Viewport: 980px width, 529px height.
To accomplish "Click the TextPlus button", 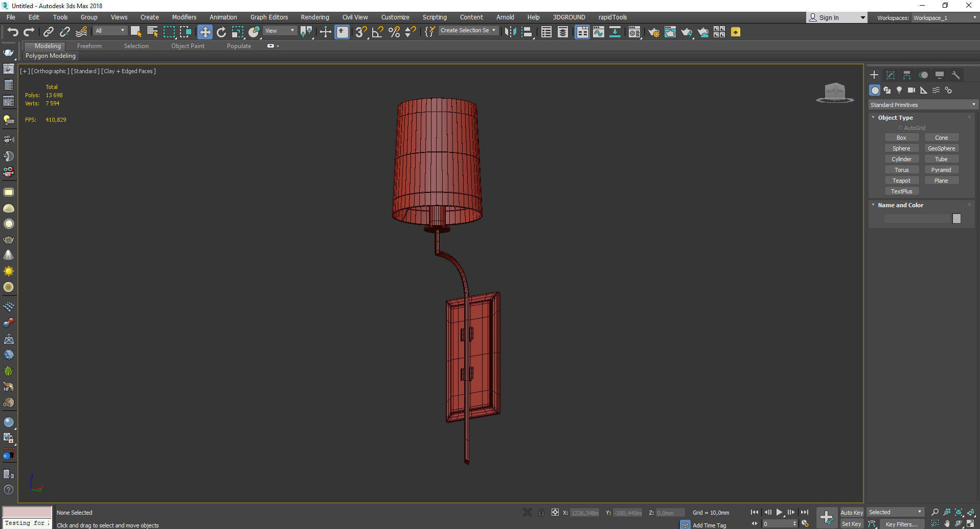I will click(901, 191).
